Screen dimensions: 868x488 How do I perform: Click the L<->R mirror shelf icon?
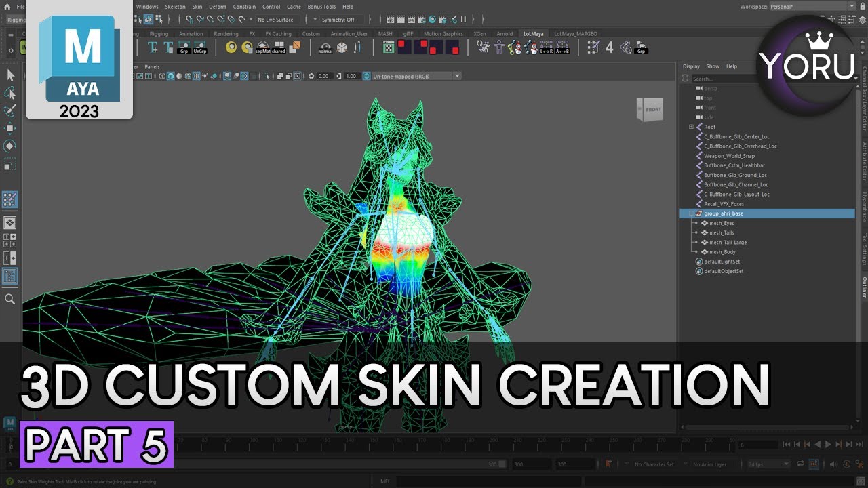[x=546, y=47]
